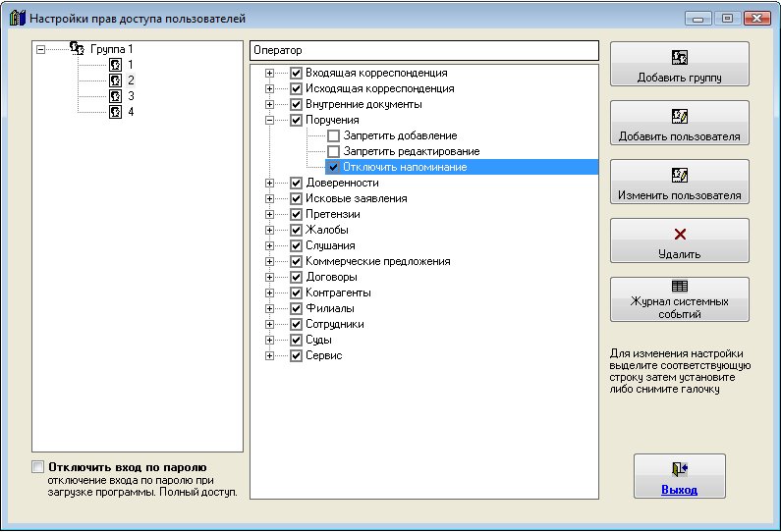Uncheck Отключить напоминание checkbox

[x=334, y=167]
